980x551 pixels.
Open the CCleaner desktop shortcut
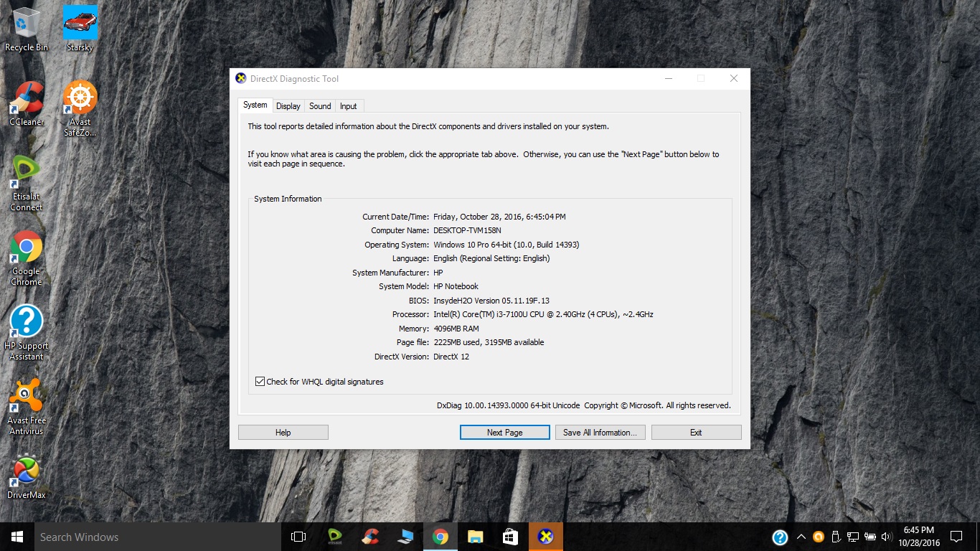tap(27, 99)
